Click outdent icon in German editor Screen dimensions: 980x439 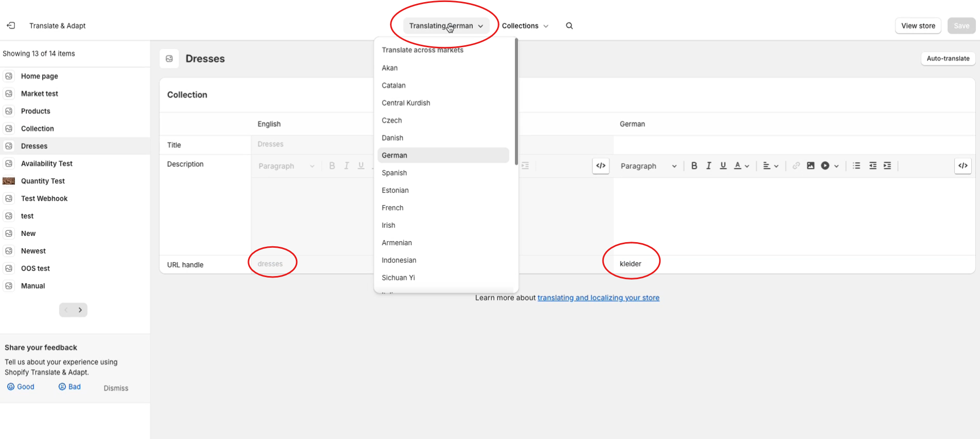[872, 166]
